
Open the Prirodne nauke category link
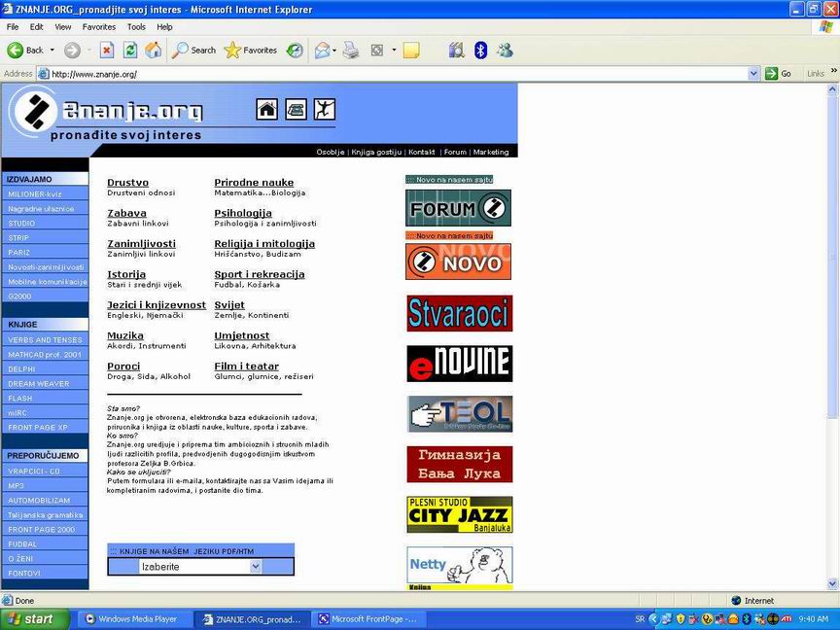point(254,182)
